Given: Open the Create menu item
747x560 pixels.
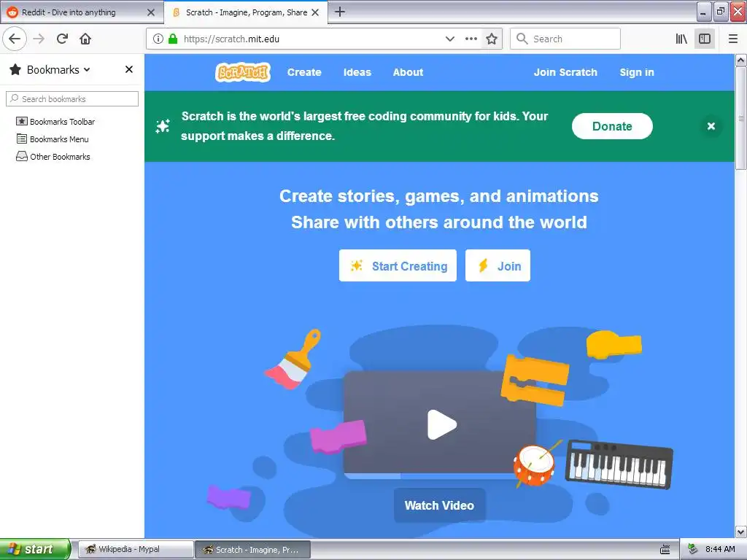Looking at the screenshot, I should point(304,72).
